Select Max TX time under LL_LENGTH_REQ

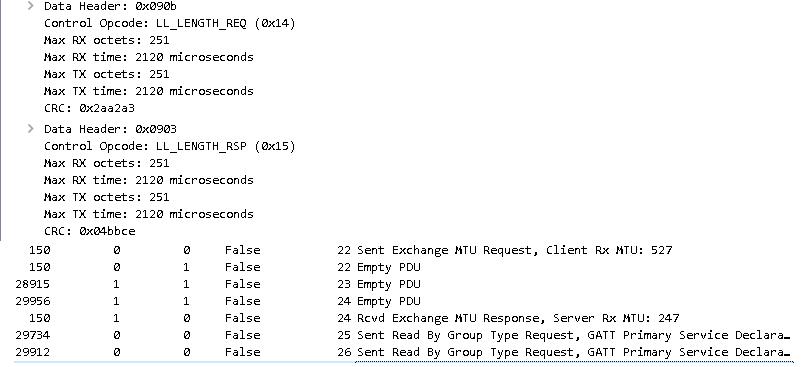pos(148,91)
